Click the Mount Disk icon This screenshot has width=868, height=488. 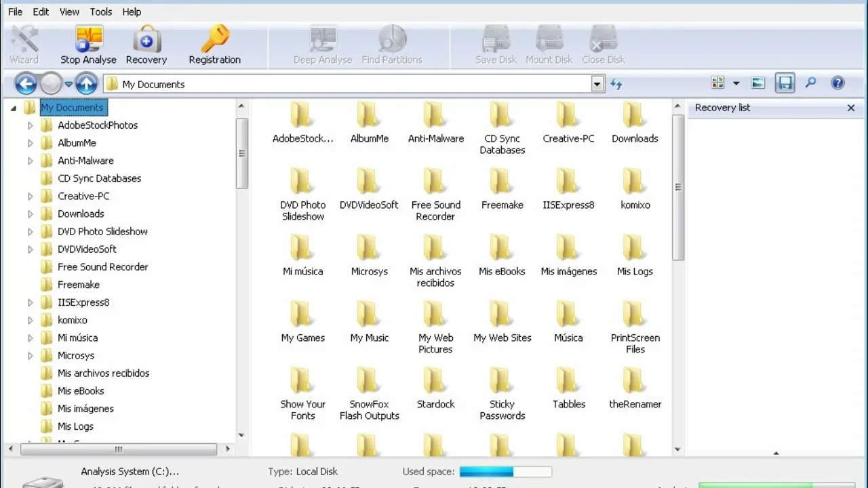[549, 45]
